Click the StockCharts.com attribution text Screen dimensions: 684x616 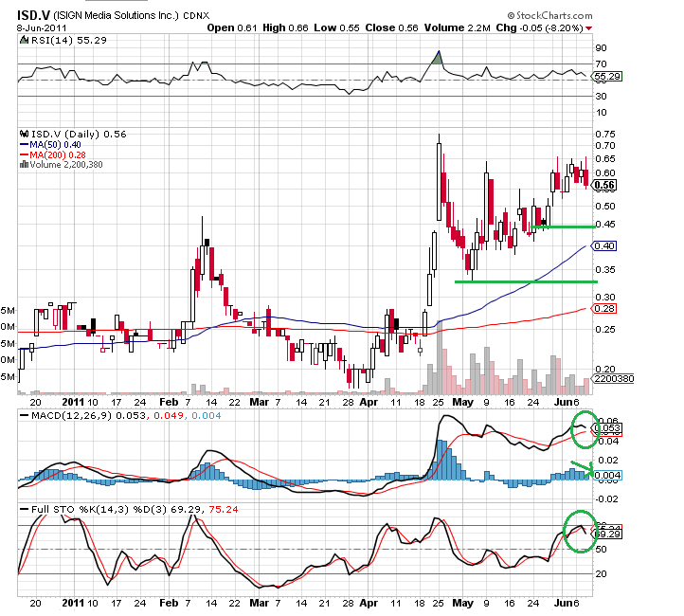[554, 16]
